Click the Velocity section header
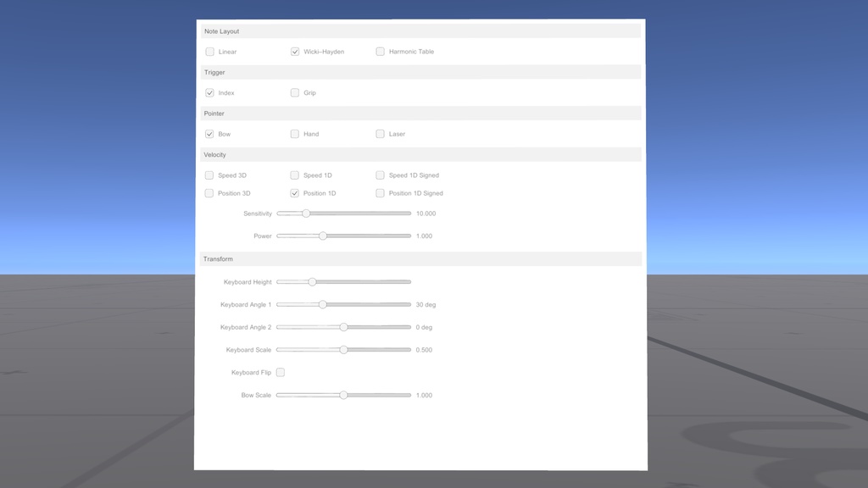This screenshot has height=488, width=868. click(x=420, y=155)
